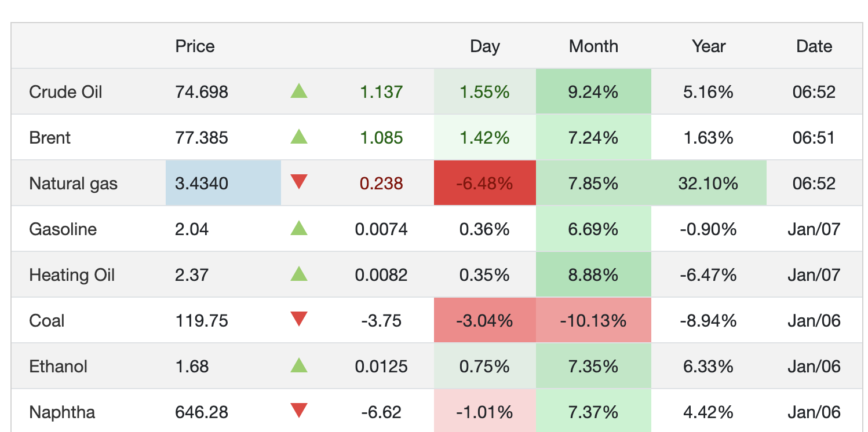868x432 pixels.
Task: Open the Heating Oil commodity link
Action: click(x=72, y=275)
